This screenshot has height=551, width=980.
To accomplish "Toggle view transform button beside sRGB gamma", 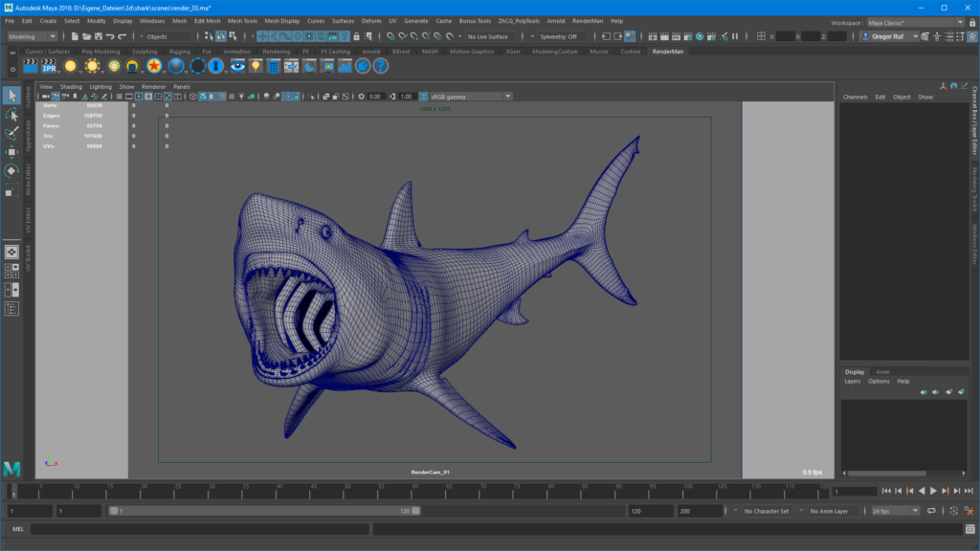I will 423,97.
